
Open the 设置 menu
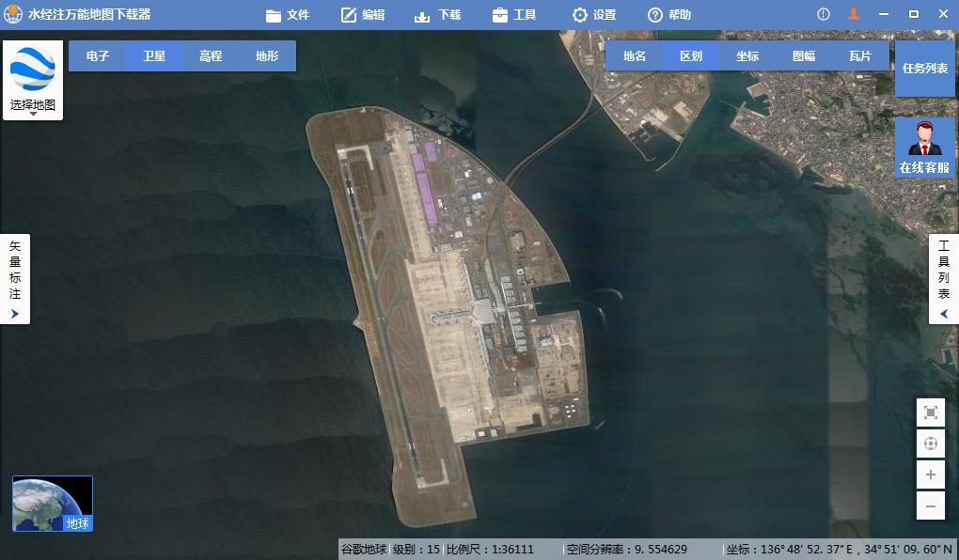[x=594, y=15]
